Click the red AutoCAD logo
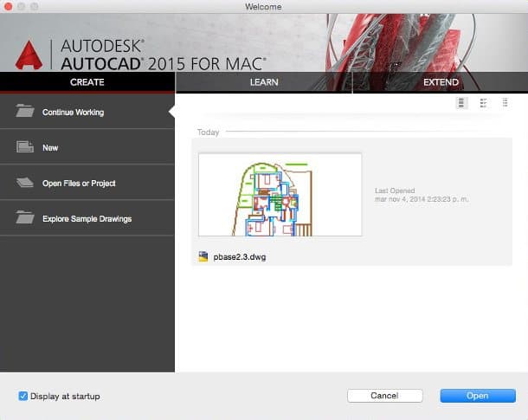This screenshot has height=420, width=528. [x=29, y=55]
